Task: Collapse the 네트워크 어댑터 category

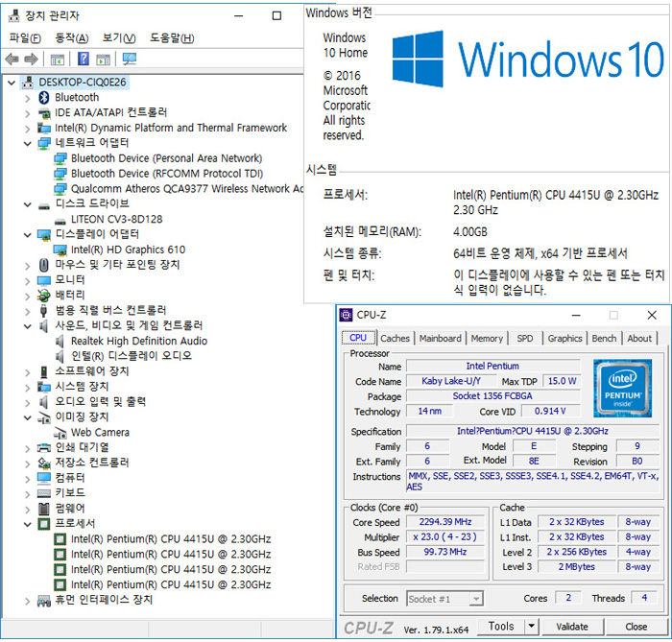Action: coord(28,144)
